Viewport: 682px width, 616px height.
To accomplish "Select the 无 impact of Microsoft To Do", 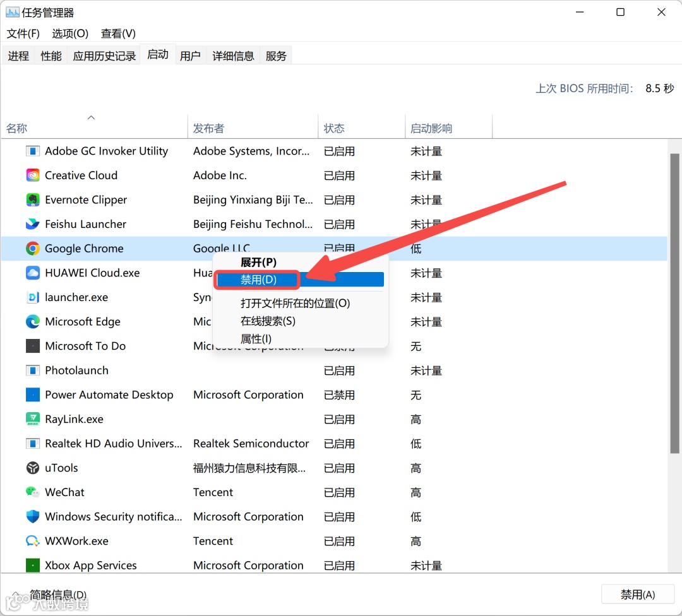I will (416, 346).
